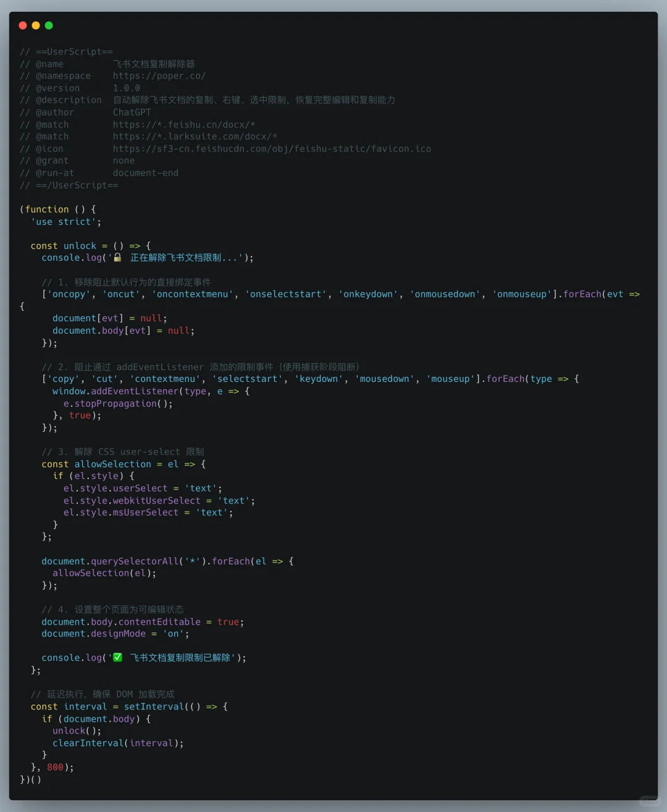The image size is (667, 812).
Task: Click the "el.style.userSelect = 'text';" line
Action: point(143,488)
